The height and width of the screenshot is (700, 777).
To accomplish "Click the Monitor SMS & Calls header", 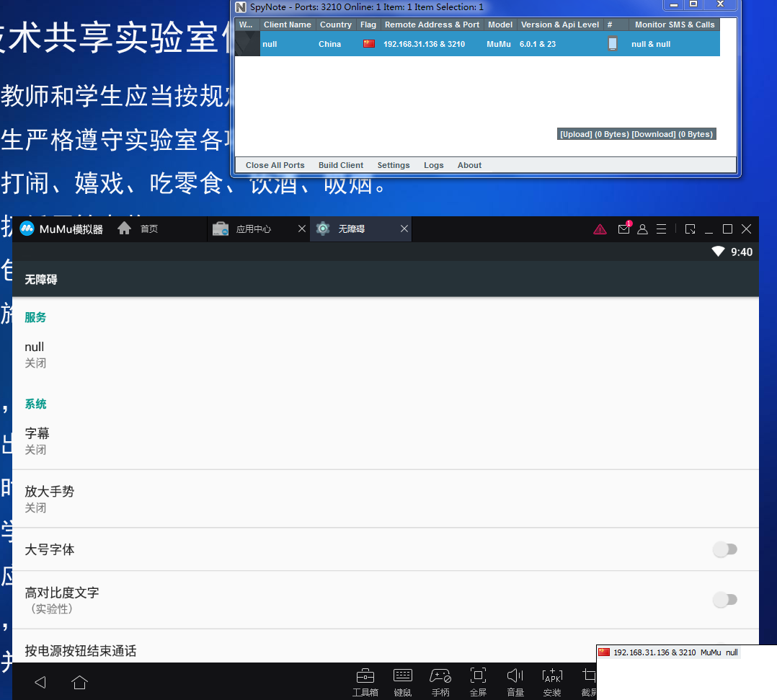I will coord(675,25).
